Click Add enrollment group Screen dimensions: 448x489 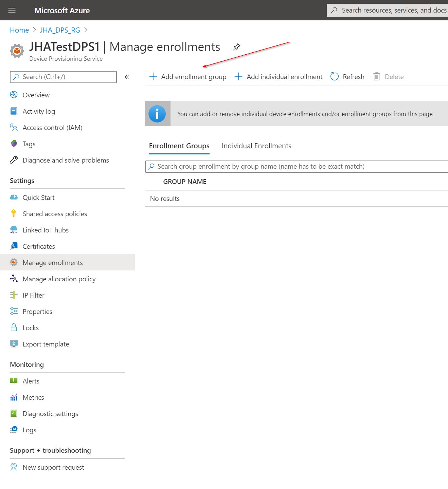click(188, 77)
